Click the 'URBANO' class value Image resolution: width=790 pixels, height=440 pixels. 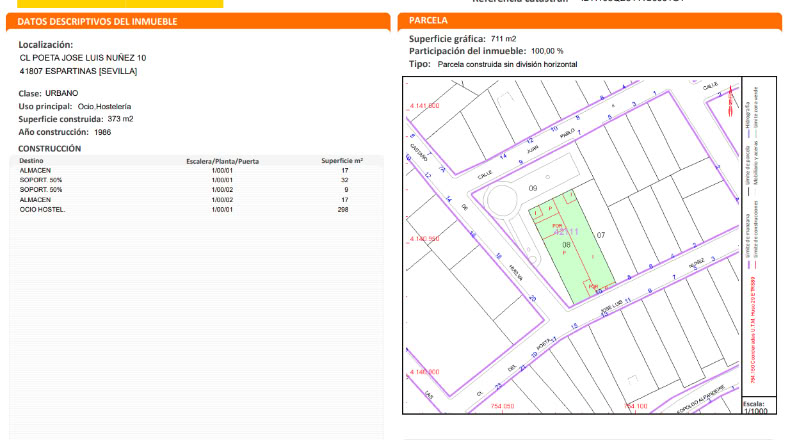[x=61, y=93]
